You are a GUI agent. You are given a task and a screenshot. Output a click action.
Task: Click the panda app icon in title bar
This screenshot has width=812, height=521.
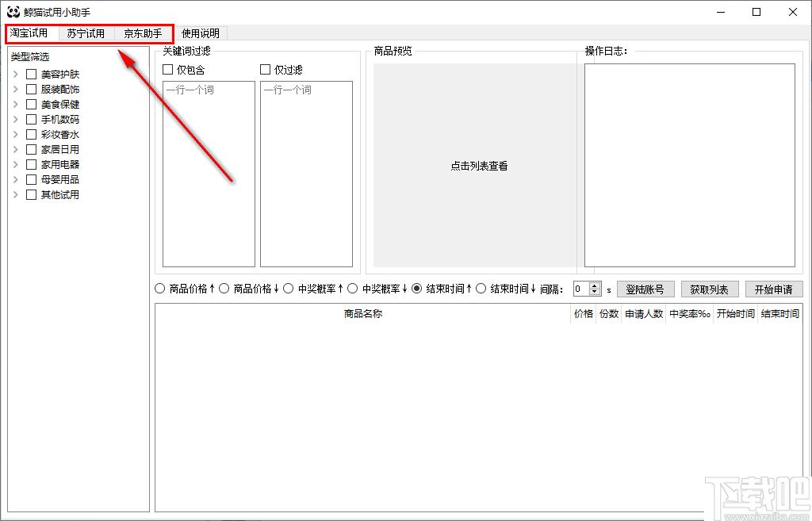(13, 12)
